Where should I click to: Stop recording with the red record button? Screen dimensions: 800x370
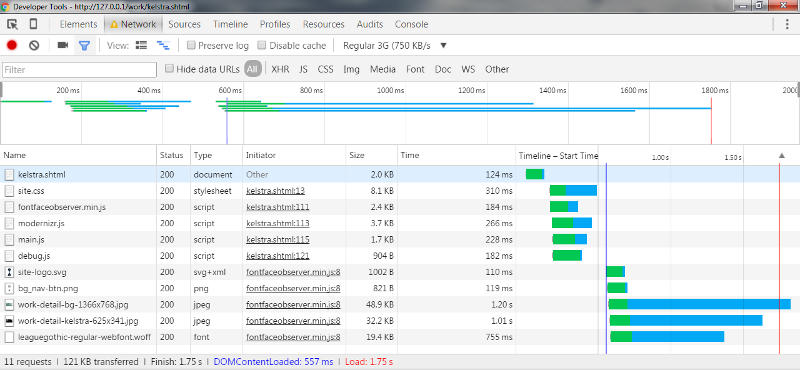pos(12,45)
